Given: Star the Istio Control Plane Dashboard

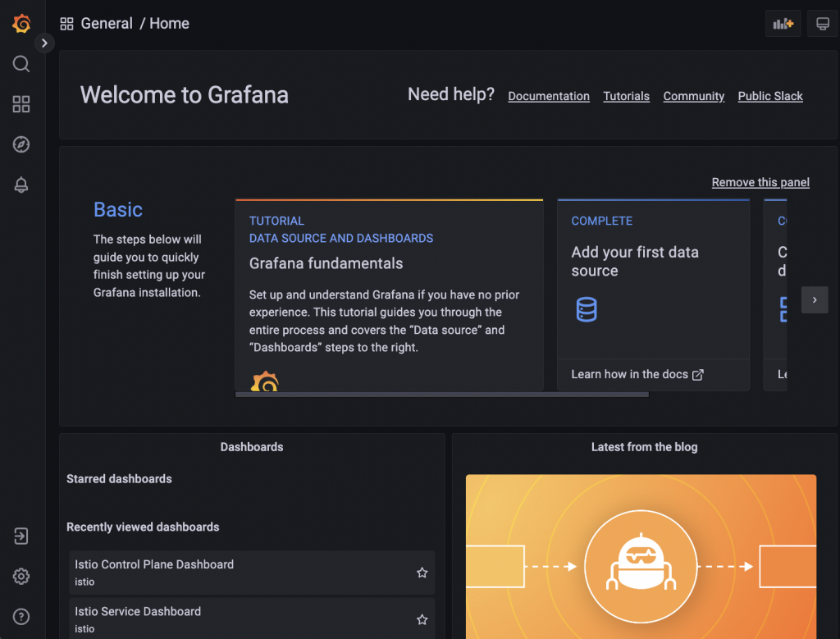Looking at the screenshot, I should click(422, 573).
